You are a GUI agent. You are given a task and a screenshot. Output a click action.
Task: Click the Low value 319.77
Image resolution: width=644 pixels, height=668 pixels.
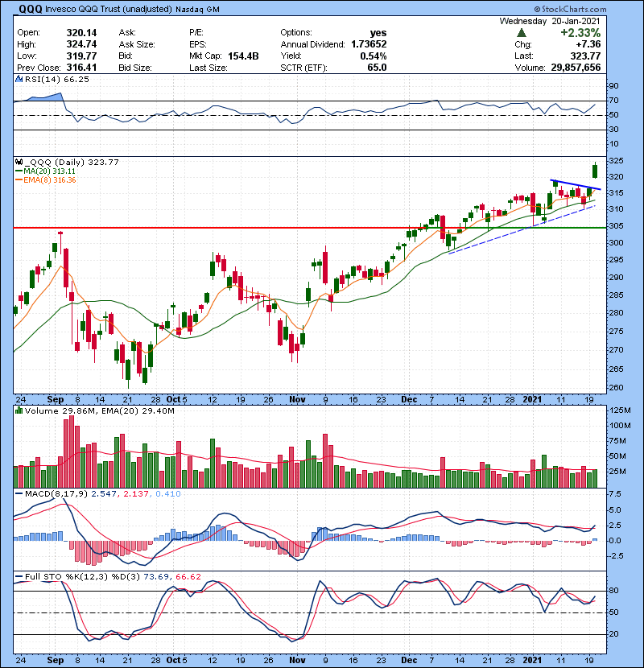click(81, 56)
